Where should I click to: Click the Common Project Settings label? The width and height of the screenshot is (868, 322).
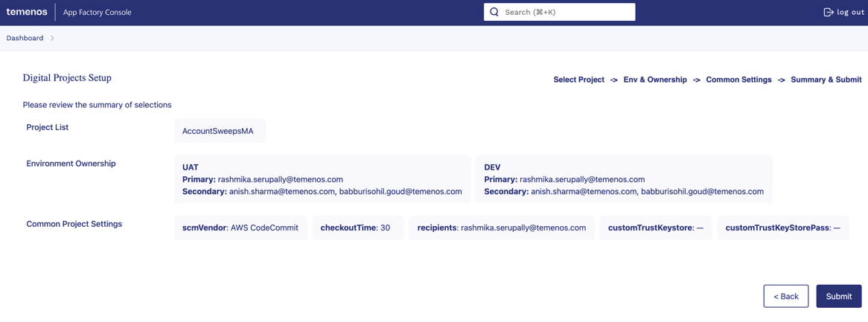click(74, 224)
